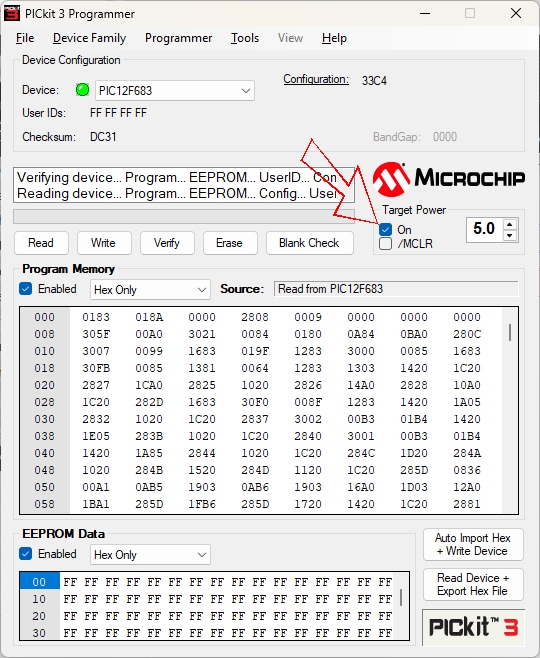This screenshot has height=658, width=540.
Task: Click the target voltage 5.0 field
Action: [x=485, y=229]
